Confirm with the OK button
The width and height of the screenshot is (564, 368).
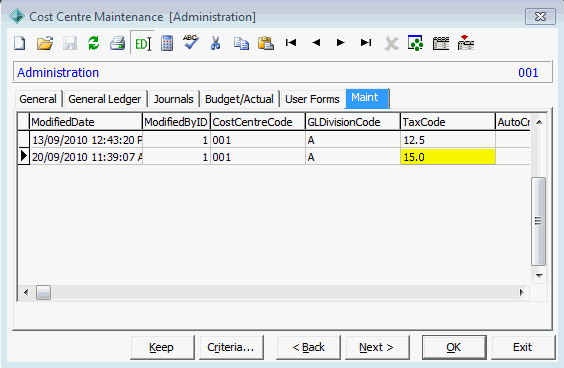click(x=454, y=347)
